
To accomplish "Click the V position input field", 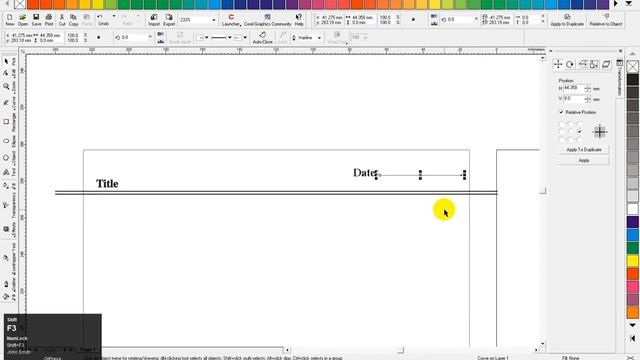I will tap(573, 99).
